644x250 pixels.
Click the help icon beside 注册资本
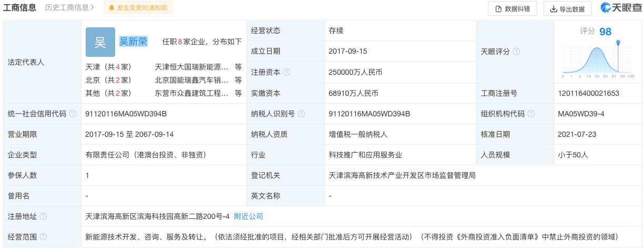coord(287,72)
